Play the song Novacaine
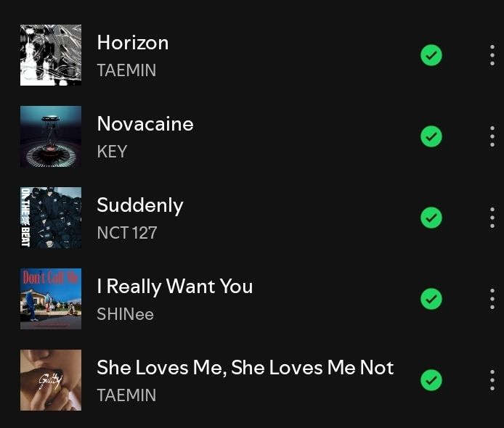The height and width of the screenshot is (428, 504). pyautogui.click(x=145, y=123)
